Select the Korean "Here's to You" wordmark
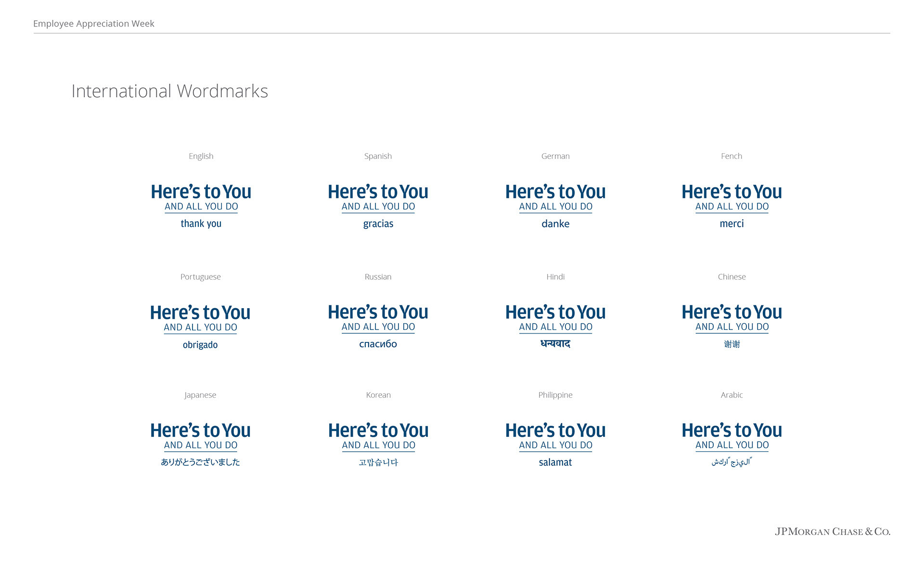924x561 pixels. (378, 431)
